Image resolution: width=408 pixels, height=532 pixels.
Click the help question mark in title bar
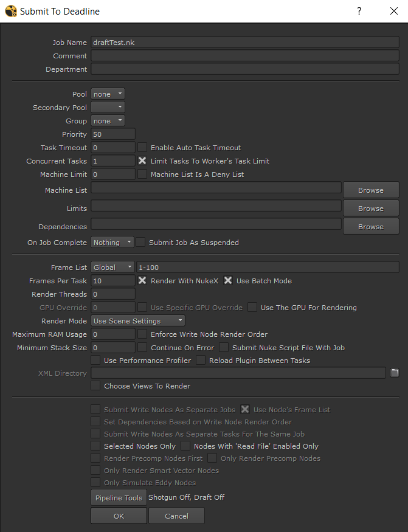pyautogui.click(x=359, y=12)
